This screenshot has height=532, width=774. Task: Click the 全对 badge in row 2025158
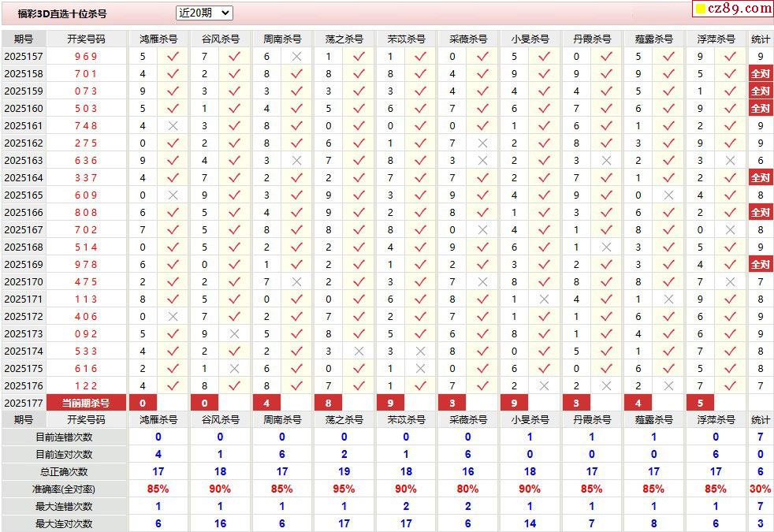[x=761, y=74]
